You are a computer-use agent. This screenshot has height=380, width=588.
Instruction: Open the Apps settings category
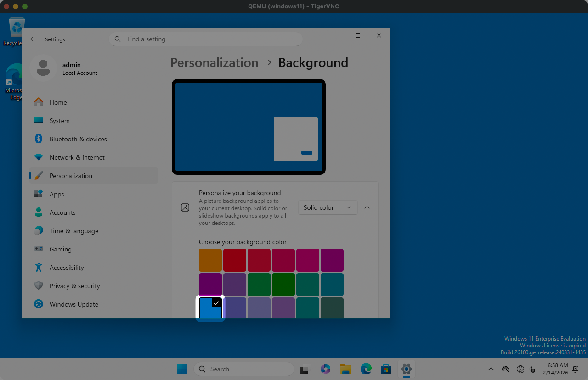pos(57,194)
